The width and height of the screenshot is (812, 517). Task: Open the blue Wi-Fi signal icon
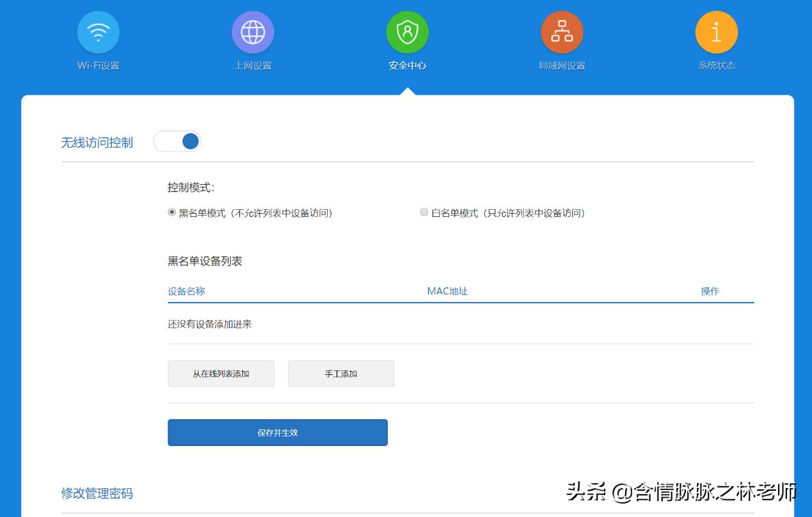click(x=98, y=31)
